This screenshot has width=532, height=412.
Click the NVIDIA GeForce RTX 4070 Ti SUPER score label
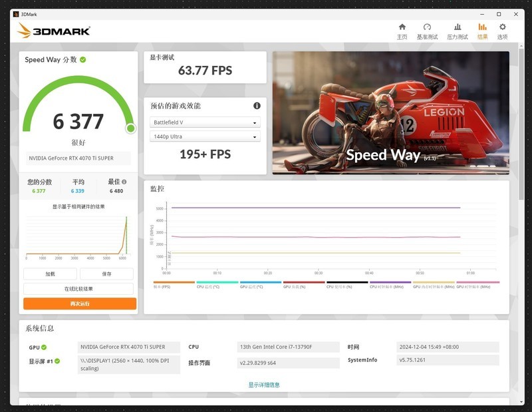tap(78, 158)
